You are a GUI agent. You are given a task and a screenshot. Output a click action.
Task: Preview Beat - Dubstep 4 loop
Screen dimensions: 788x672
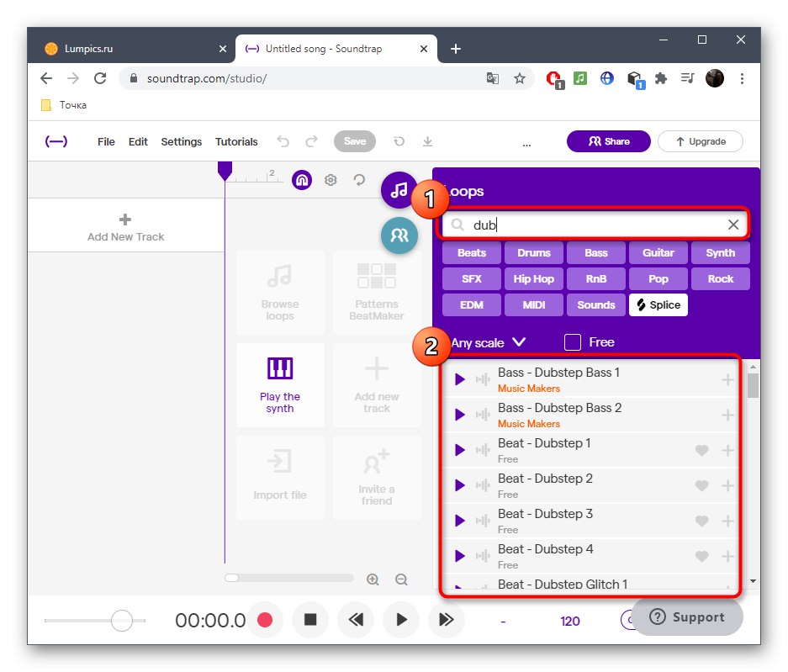[460, 556]
